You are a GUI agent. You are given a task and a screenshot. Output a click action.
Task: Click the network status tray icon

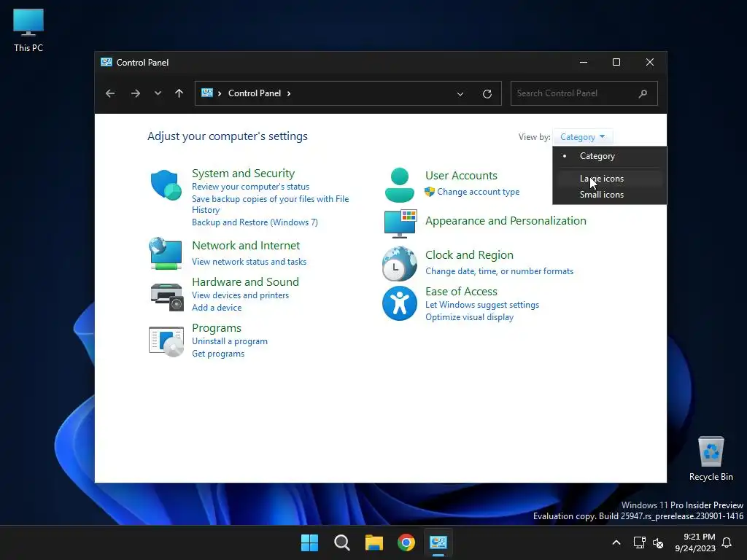(639, 542)
